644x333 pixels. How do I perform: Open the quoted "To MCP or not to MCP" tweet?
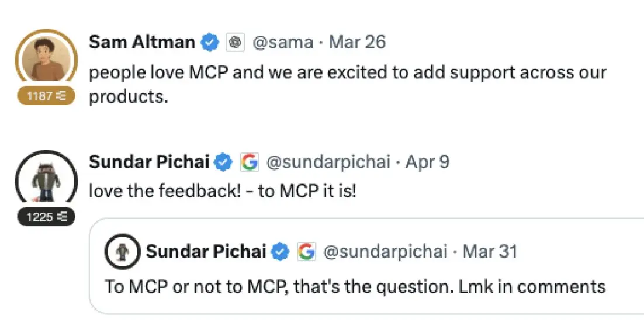pos(355,286)
